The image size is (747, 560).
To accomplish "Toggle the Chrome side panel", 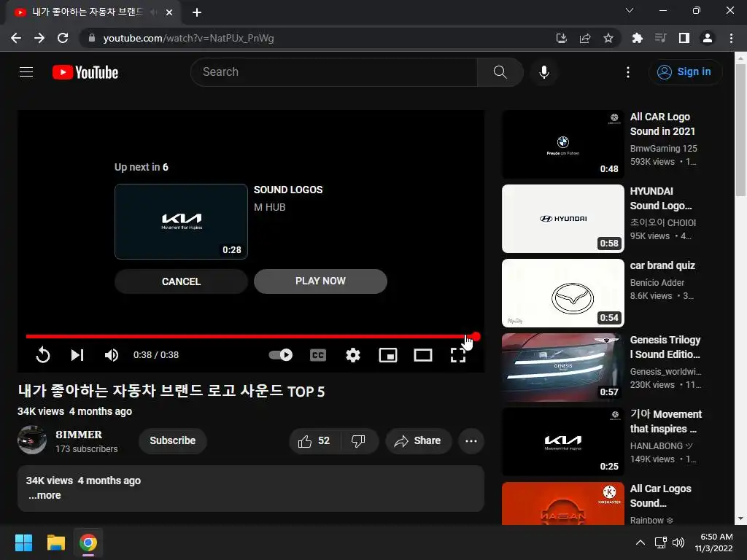I will [x=684, y=38].
